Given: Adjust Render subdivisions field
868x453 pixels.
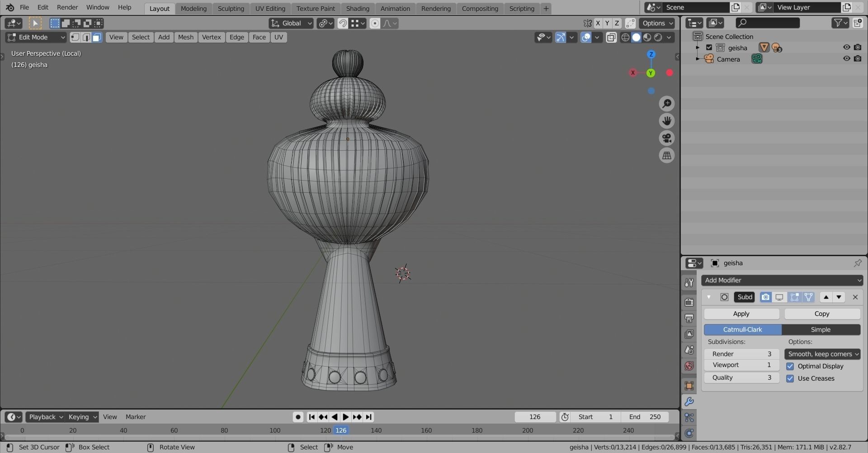Looking at the screenshot, I should click(741, 354).
